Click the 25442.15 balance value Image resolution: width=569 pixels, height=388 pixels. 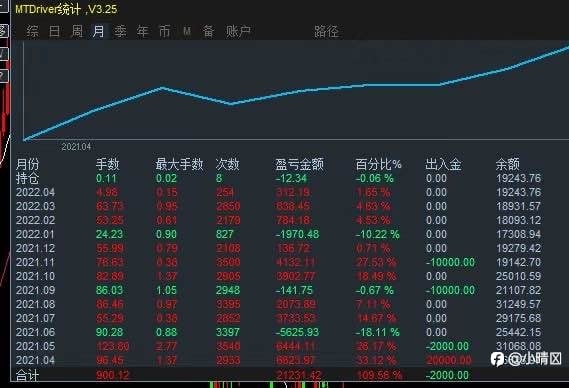519,332
